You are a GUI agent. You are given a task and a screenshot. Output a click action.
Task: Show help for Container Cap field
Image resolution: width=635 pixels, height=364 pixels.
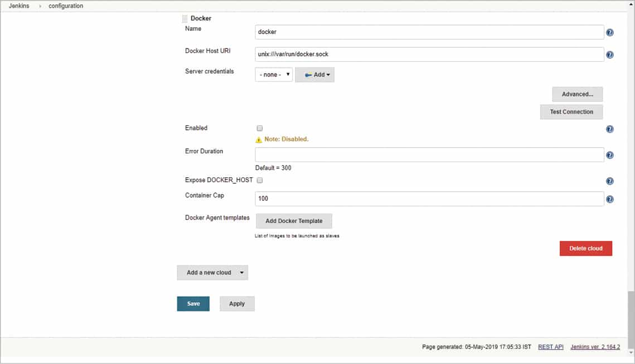(609, 199)
